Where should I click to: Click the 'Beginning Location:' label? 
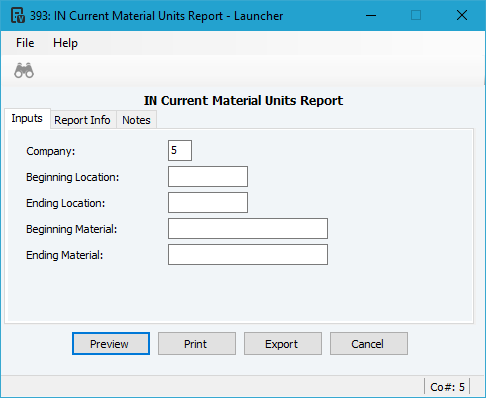(x=73, y=177)
